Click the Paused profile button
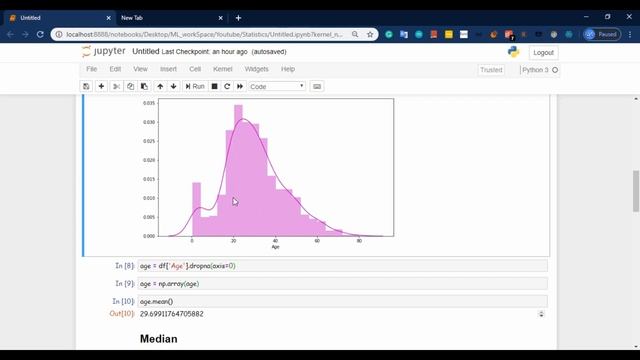Screen dimensions: 640x360 pyautogui.click(x=602, y=35)
